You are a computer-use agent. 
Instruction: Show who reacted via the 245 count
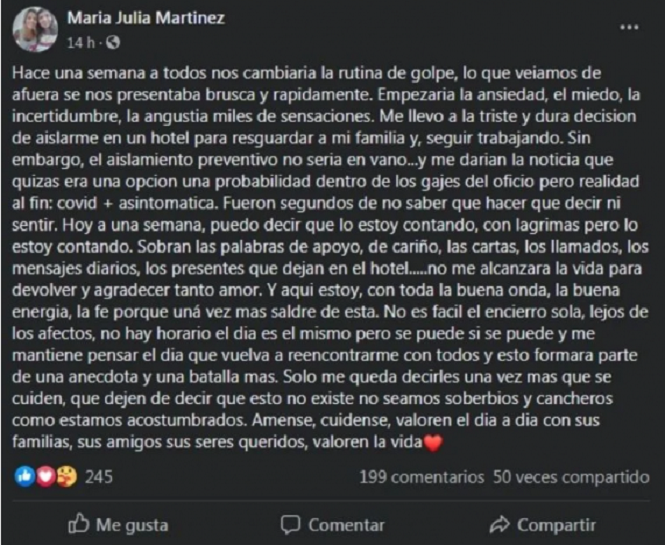(x=98, y=477)
